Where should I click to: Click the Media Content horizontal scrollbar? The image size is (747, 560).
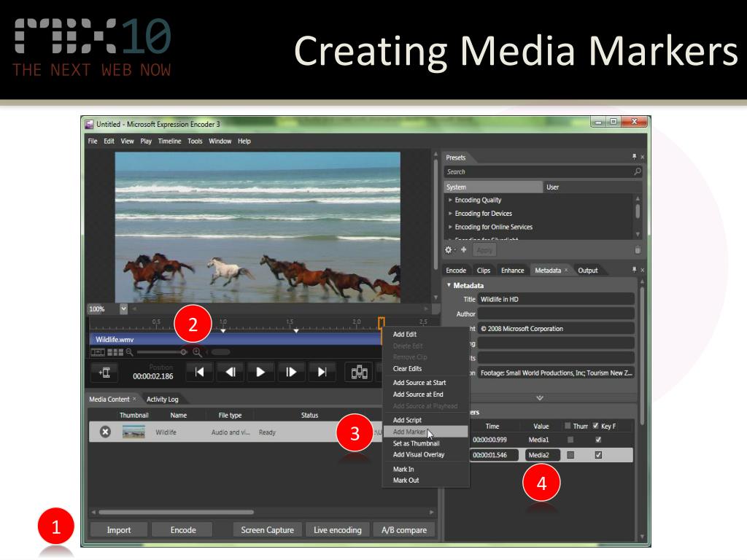pyautogui.click(x=177, y=513)
